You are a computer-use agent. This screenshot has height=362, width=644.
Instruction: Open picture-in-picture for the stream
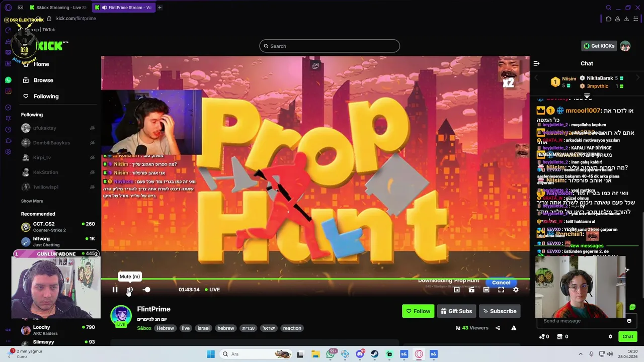click(457, 290)
